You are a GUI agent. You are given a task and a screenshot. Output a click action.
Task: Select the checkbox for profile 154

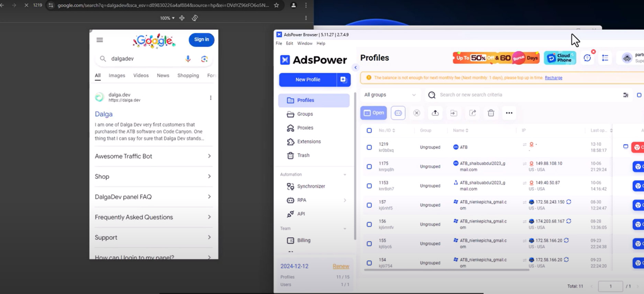tap(369, 263)
